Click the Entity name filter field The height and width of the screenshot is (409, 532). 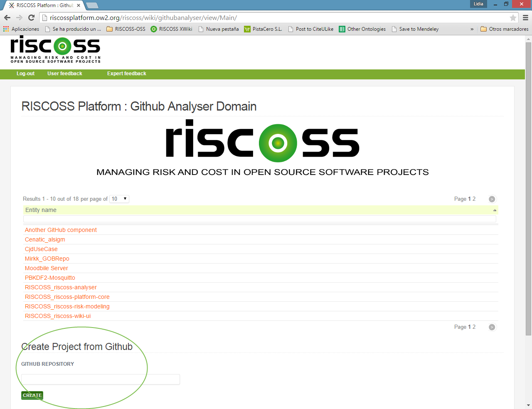pyautogui.click(x=260, y=219)
